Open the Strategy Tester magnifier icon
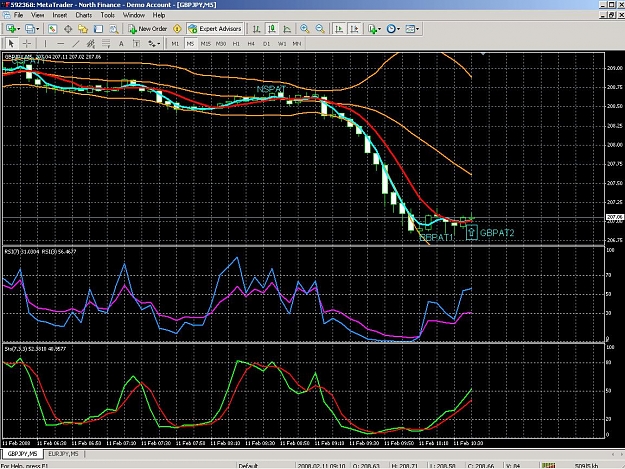 click(x=114, y=29)
